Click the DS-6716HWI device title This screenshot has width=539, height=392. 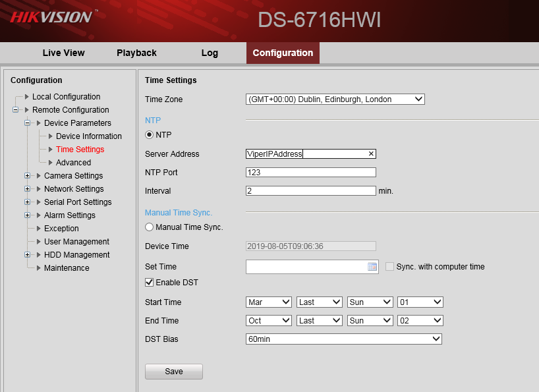click(320, 20)
